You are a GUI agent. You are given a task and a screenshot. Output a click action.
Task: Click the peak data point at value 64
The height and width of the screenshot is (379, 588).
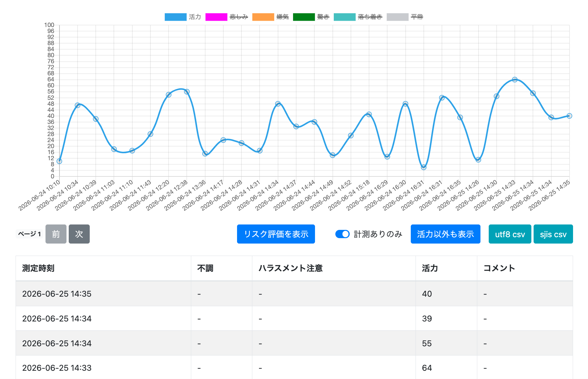coord(515,79)
